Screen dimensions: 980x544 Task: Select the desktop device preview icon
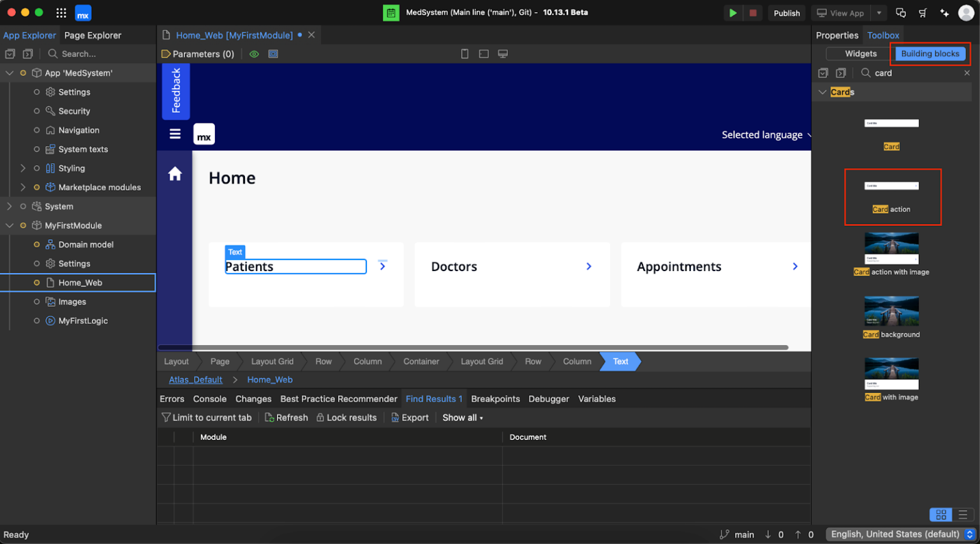[503, 54]
